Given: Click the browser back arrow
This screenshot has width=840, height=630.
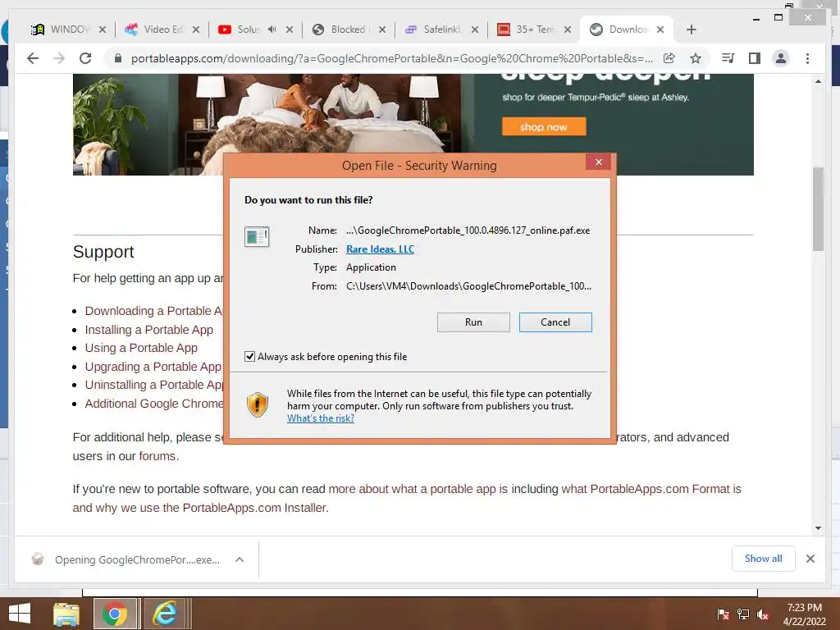Looking at the screenshot, I should [33, 58].
